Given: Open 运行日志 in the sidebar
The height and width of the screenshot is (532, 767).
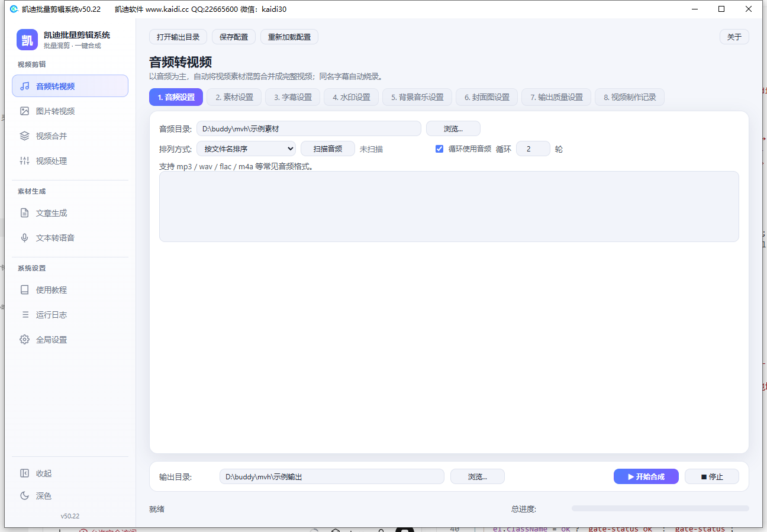Looking at the screenshot, I should (70, 314).
